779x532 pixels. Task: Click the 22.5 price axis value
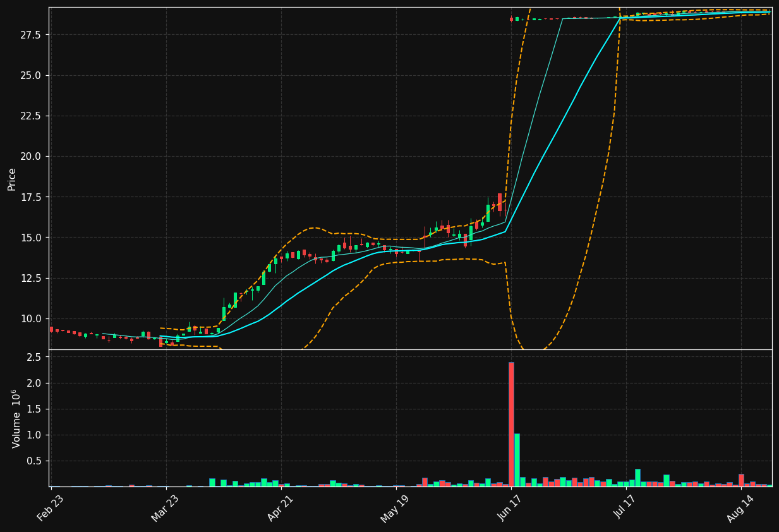30,116
